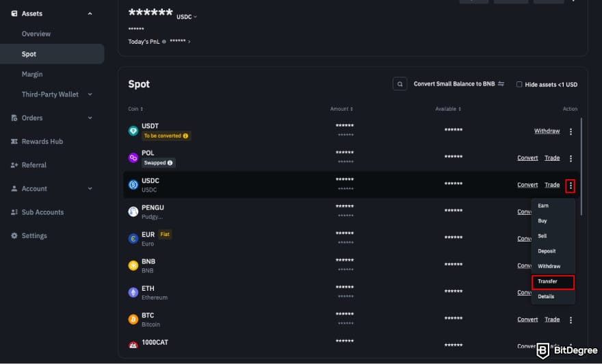Screen dimensions: 602x364
Task: Click the BNB coin icon
Action: (133, 265)
